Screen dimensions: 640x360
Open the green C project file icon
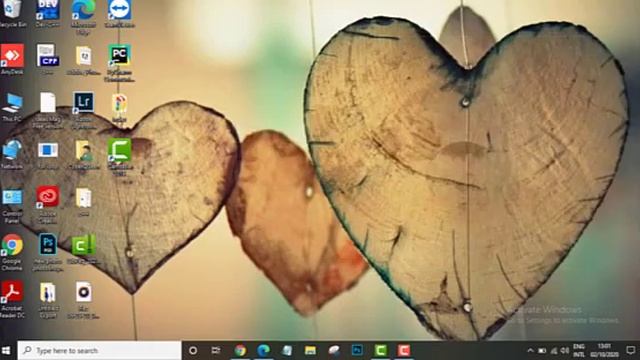click(x=83, y=245)
